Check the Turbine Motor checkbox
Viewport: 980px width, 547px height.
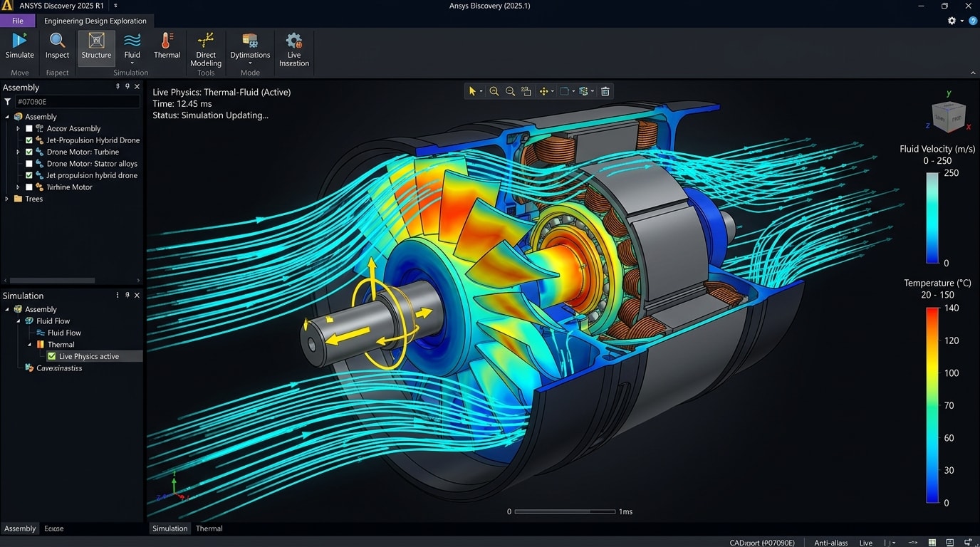click(x=29, y=187)
